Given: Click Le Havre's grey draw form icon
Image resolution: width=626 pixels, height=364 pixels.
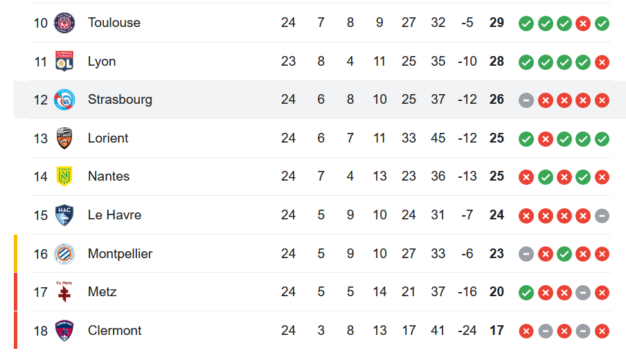Looking at the screenshot, I should tap(602, 216).
